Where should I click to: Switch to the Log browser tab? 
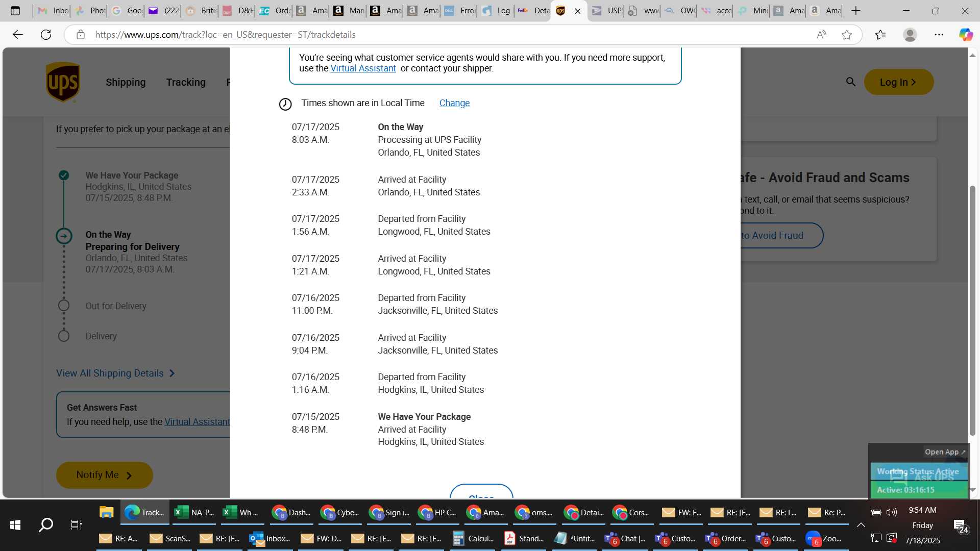click(496, 11)
